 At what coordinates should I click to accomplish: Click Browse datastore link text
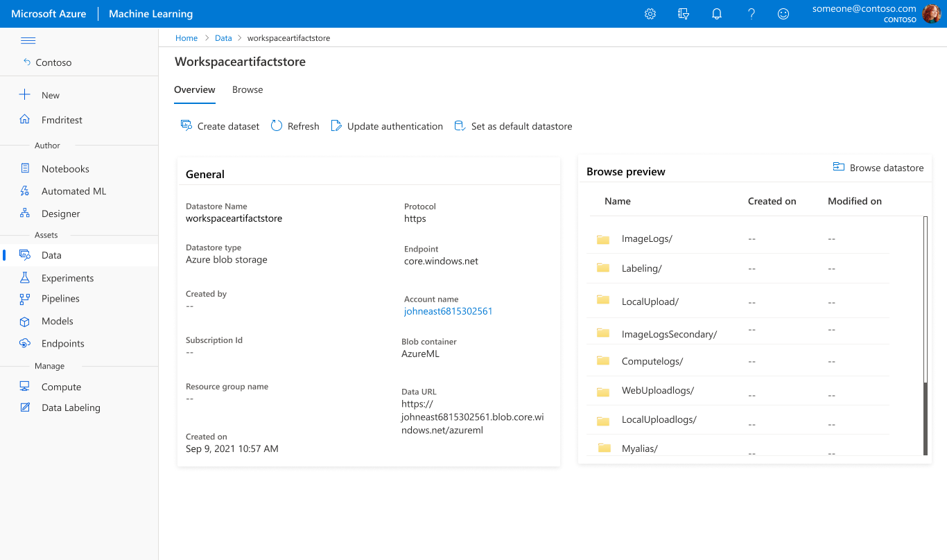(x=887, y=168)
